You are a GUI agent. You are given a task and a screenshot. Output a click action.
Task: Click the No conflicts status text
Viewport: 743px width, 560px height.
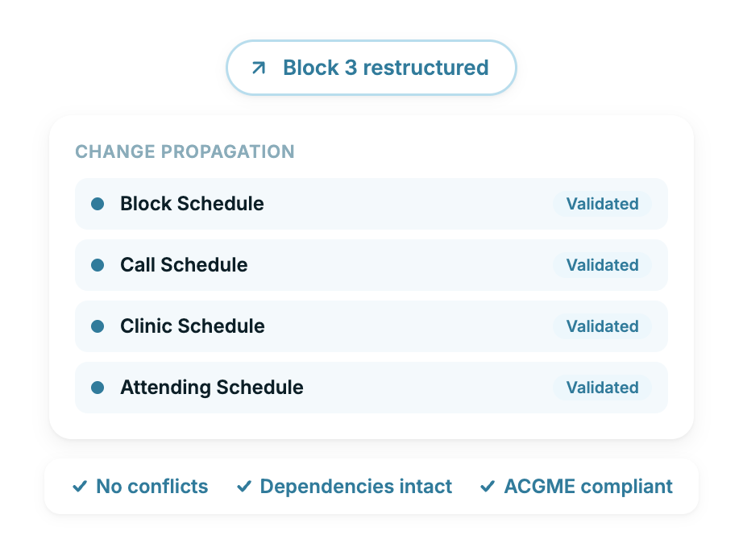(x=152, y=487)
